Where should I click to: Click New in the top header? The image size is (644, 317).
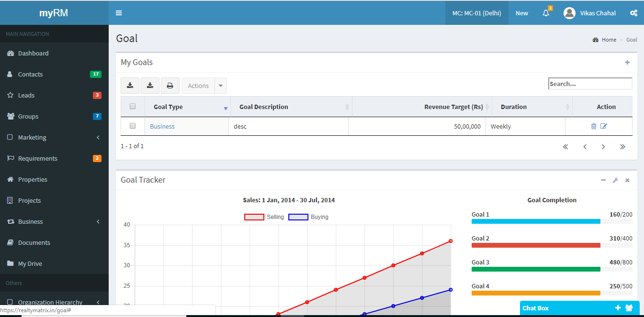point(522,13)
